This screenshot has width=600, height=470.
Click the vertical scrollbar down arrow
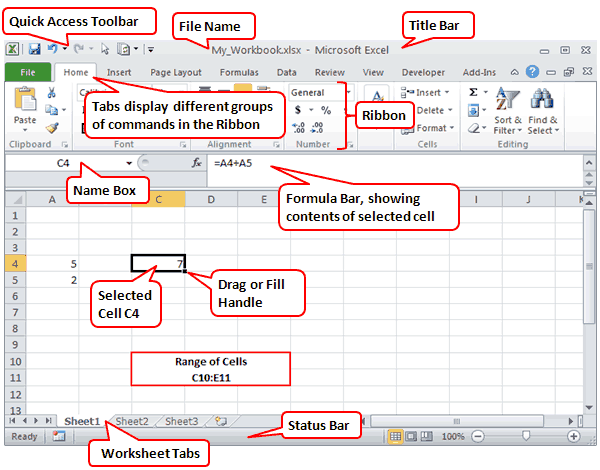coord(589,408)
